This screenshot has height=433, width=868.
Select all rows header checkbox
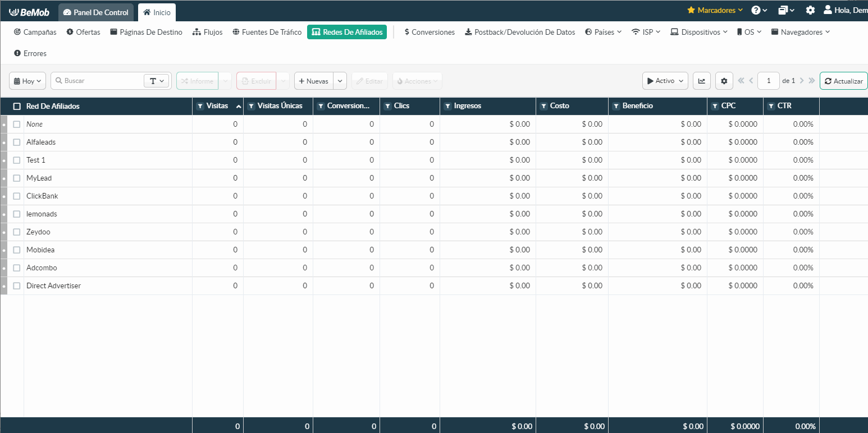click(17, 106)
